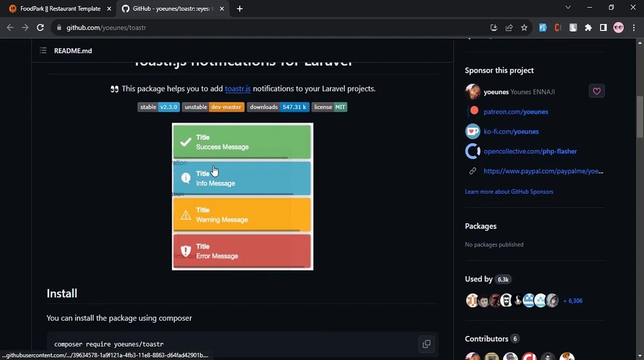Click the downloads 547.31 k badge
The image size is (644, 360).
(x=278, y=107)
